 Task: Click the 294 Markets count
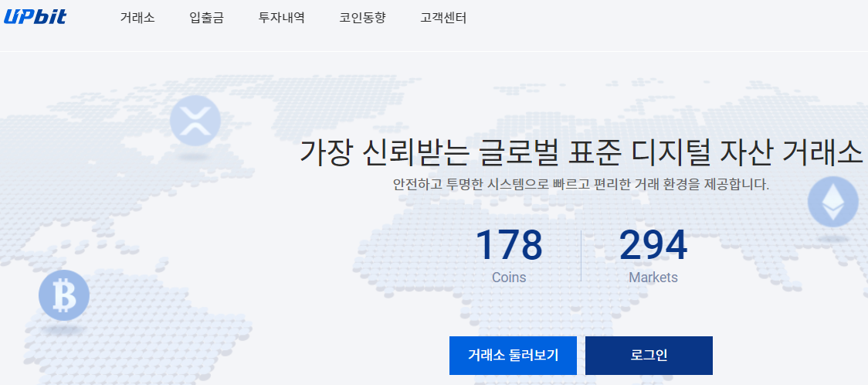coord(653,245)
